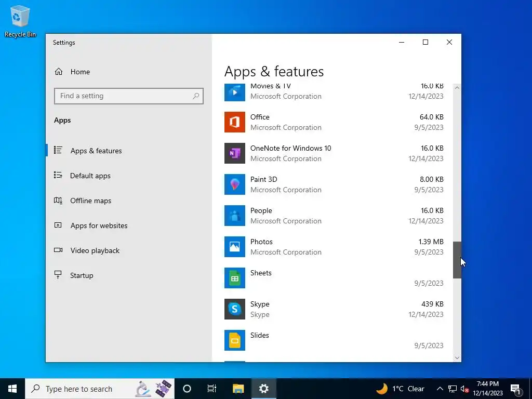Click the OneNote for Windows 10 icon
This screenshot has height=399, width=532.
point(234,153)
